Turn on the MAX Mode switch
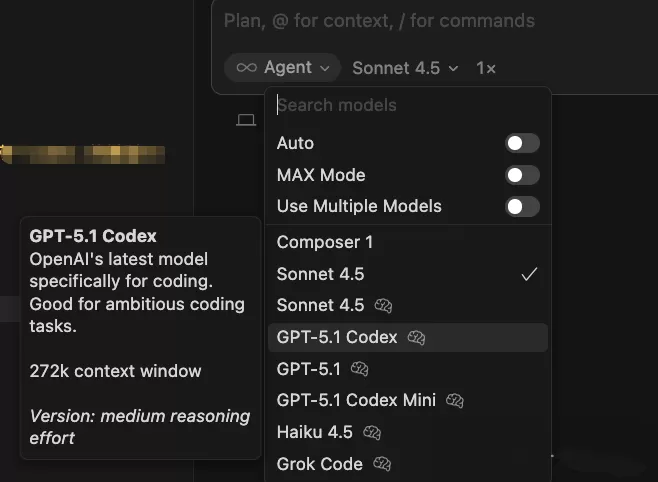The width and height of the screenshot is (658, 482). coord(522,175)
